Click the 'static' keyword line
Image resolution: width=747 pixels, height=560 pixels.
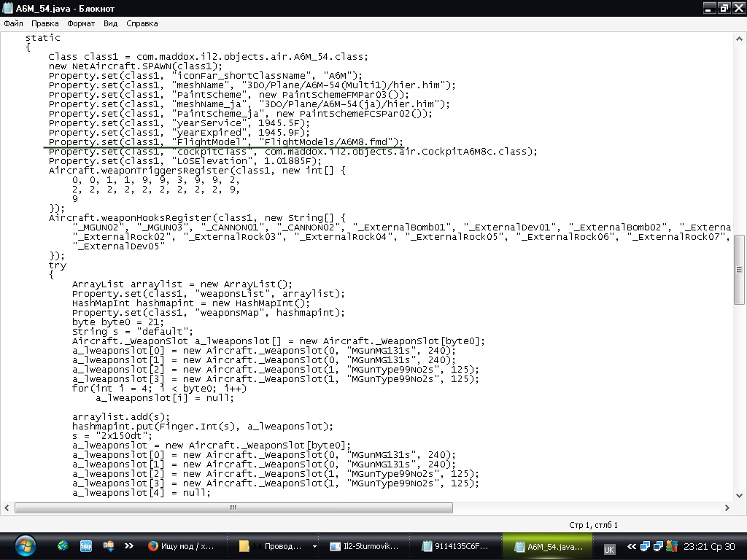pyautogui.click(x=43, y=38)
